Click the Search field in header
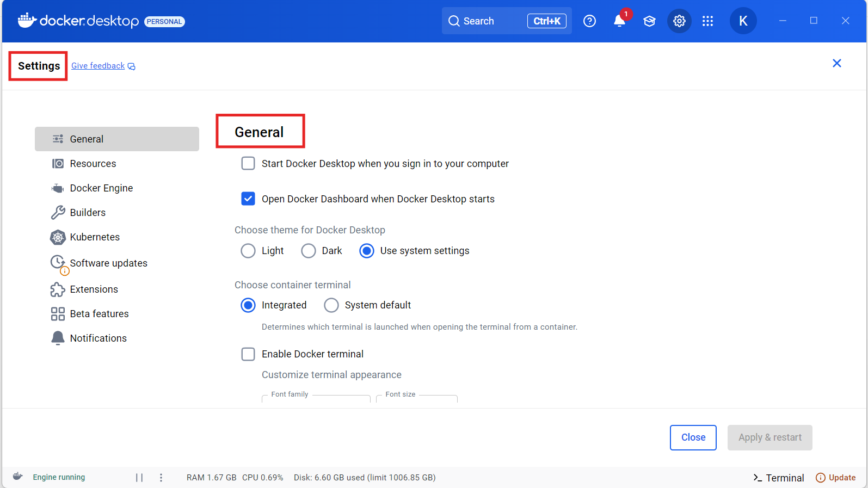Viewport: 868px width, 488px height. pyautogui.click(x=507, y=21)
